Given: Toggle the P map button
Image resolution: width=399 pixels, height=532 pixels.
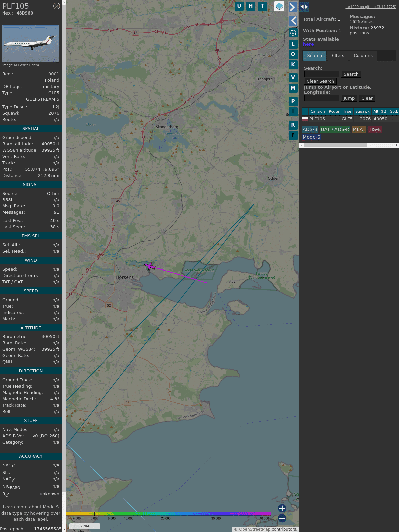Looking at the screenshot, I should [293, 101].
